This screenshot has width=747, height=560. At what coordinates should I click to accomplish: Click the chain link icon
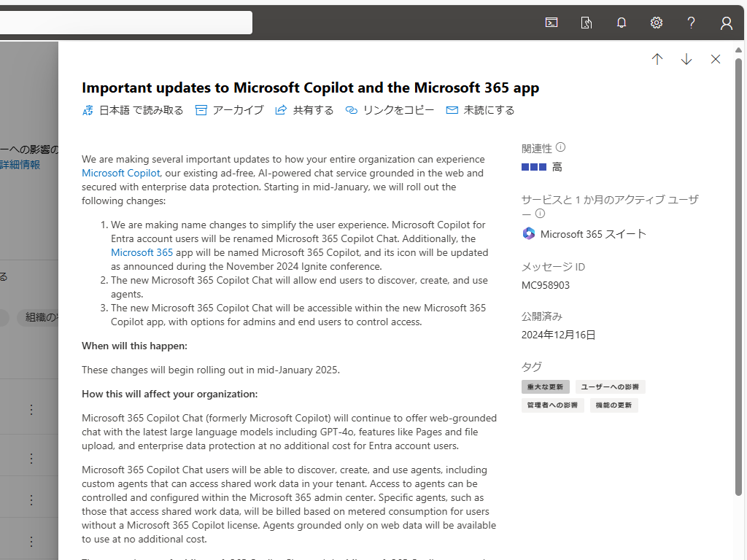(x=351, y=111)
